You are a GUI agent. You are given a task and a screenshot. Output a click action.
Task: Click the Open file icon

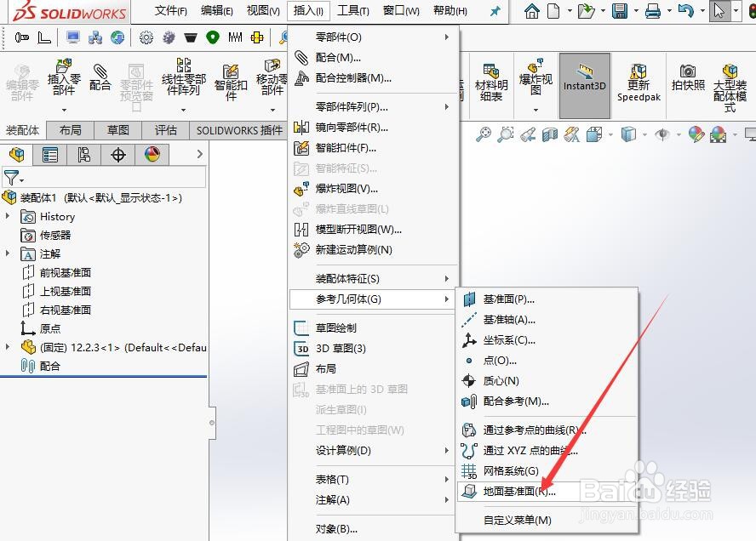click(x=587, y=10)
